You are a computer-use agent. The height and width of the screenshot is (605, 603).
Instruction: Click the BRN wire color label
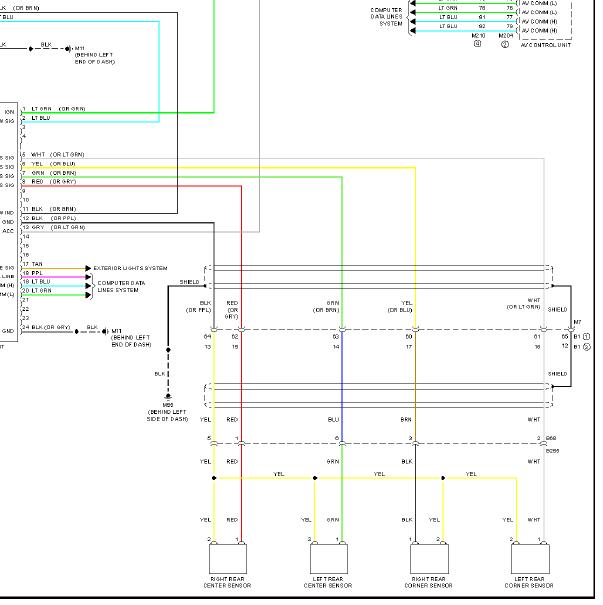pyautogui.click(x=406, y=419)
